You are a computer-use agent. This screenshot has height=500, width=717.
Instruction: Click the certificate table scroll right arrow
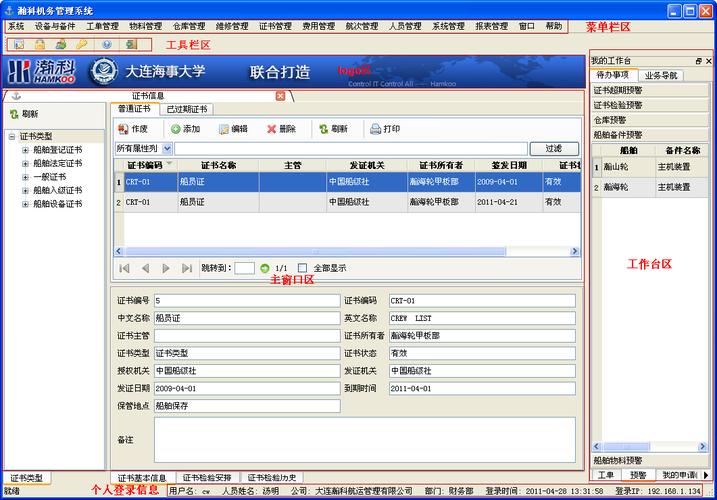click(575, 251)
